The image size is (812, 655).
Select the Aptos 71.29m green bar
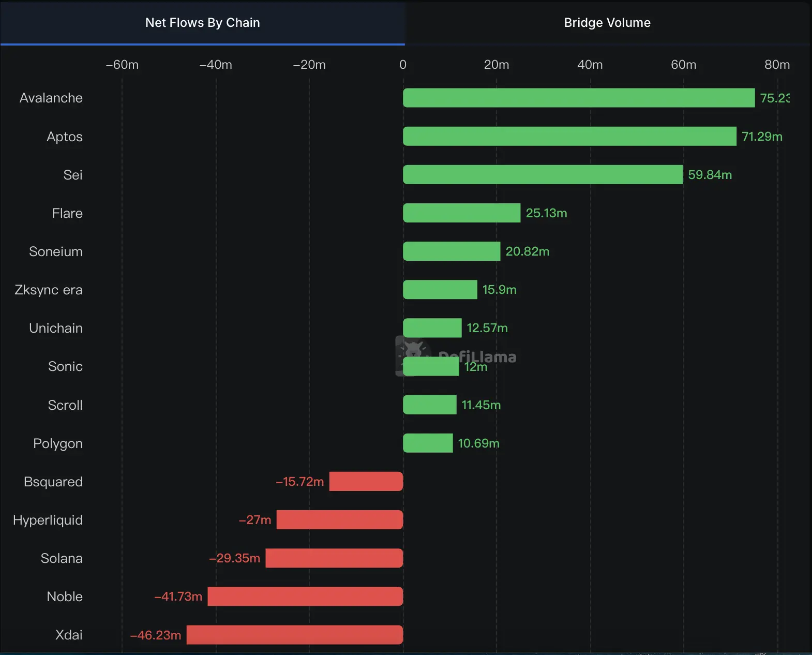(x=569, y=136)
